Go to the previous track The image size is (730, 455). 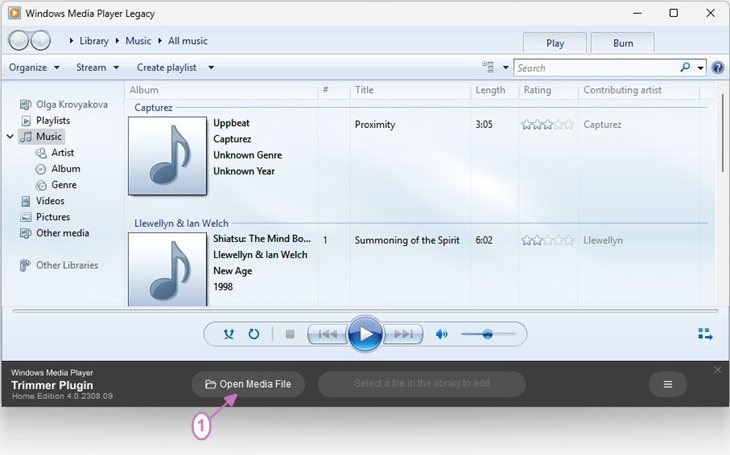[328, 334]
